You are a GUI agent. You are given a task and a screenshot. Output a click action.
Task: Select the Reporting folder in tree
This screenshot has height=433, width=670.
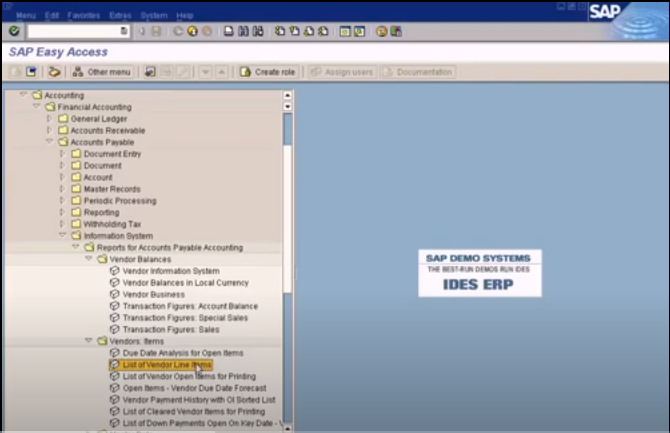tap(101, 212)
